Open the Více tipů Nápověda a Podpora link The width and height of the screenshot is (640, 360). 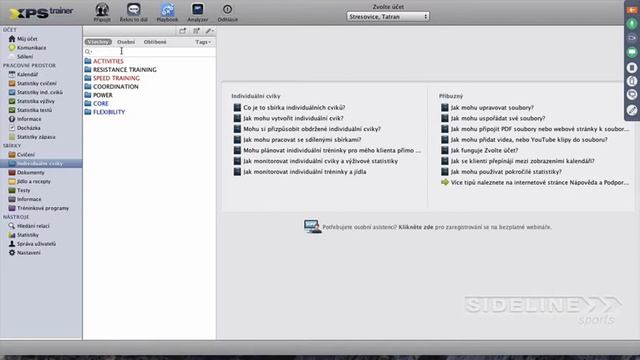pyautogui.click(x=535, y=183)
